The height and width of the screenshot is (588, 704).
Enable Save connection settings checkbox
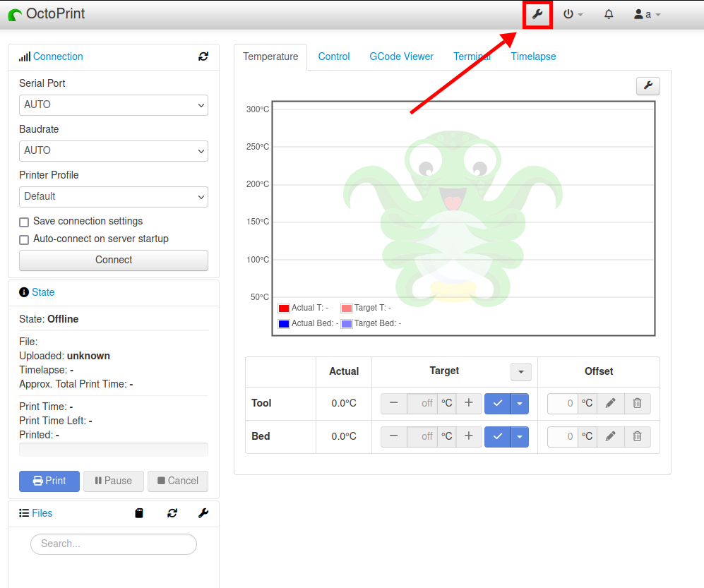point(24,222)
